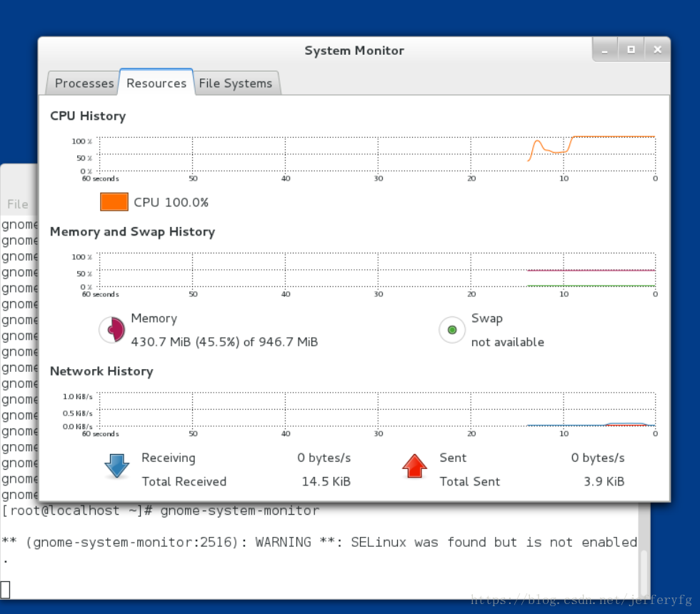Click the Network History graph
This screenshot has width=700, height=614.
(x=377, y=409)
